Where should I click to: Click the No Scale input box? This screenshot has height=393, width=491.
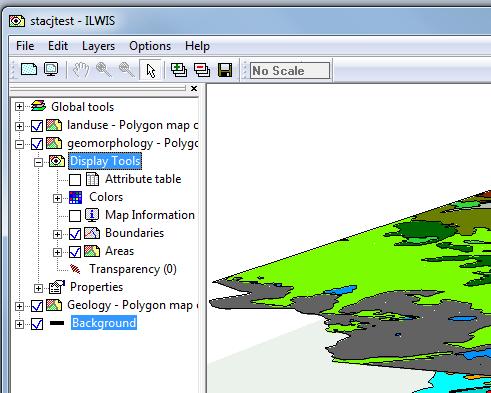pyautogui.click(x=290, y=70)
